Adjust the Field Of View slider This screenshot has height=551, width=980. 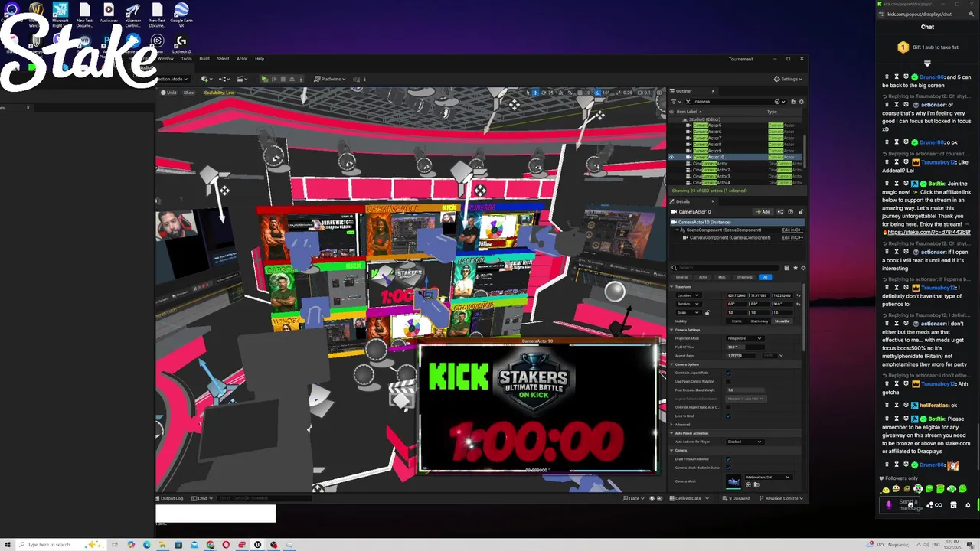(745, 347)
